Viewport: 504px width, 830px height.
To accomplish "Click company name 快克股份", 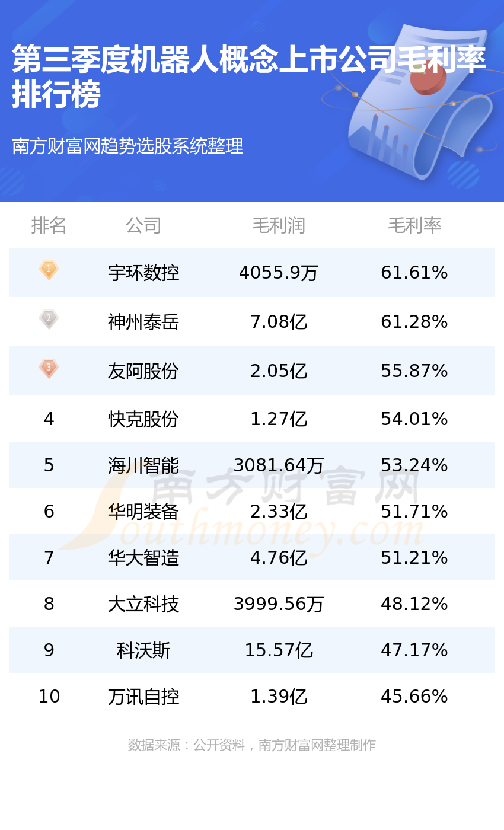I will pos(143,419).
